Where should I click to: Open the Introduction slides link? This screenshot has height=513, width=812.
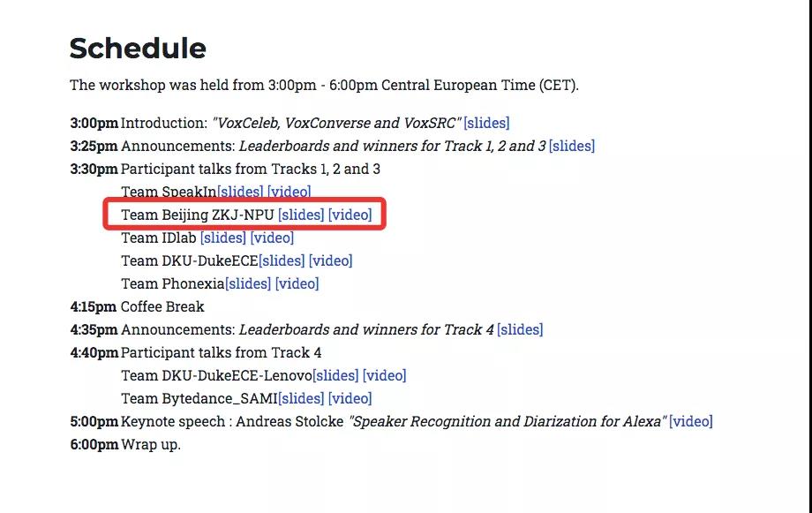[486, 123]
